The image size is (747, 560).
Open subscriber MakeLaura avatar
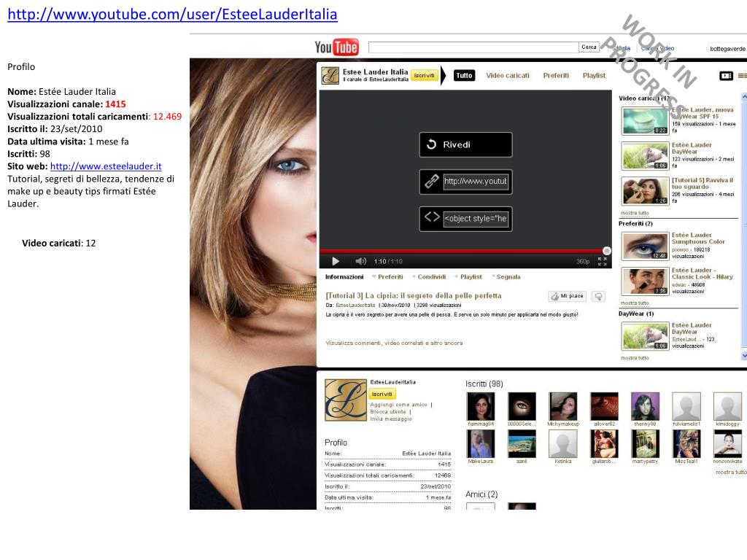pyautogui.click(x=481, y=444)
